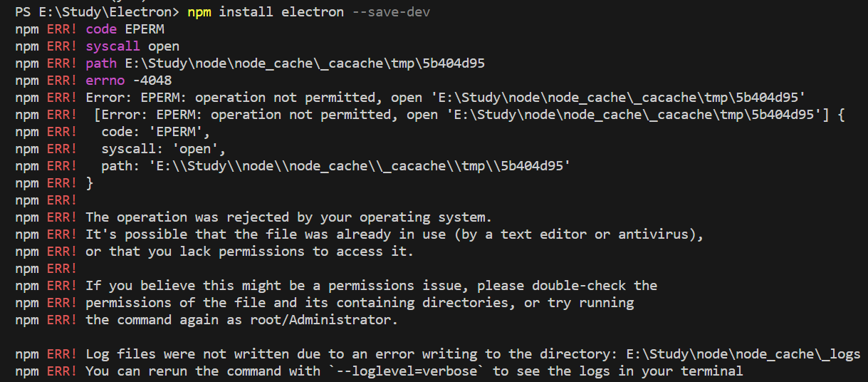Click the code: 'EPERM', property line
The width and height of the screenshot is (868, 382).
click(x=155, y=132)
